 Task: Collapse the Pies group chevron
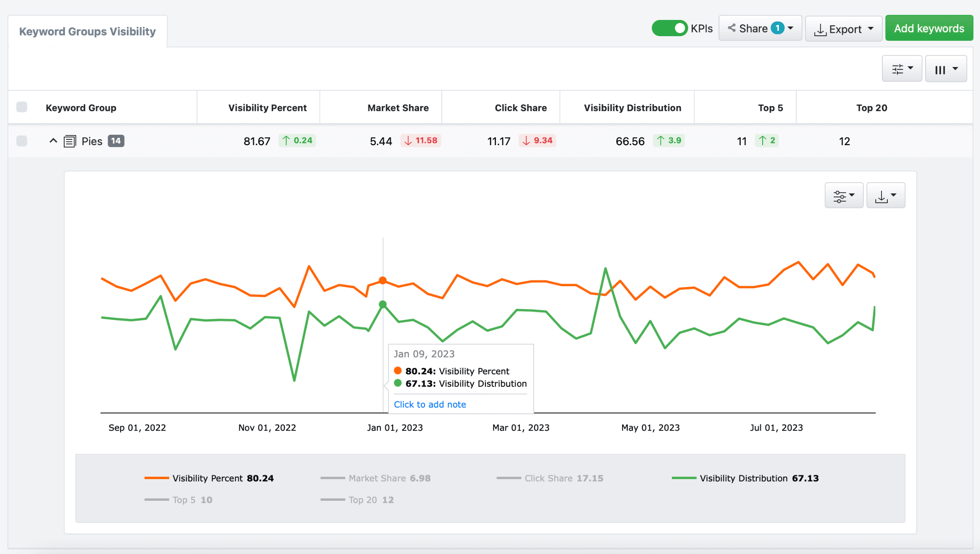[x=53, y=141]
